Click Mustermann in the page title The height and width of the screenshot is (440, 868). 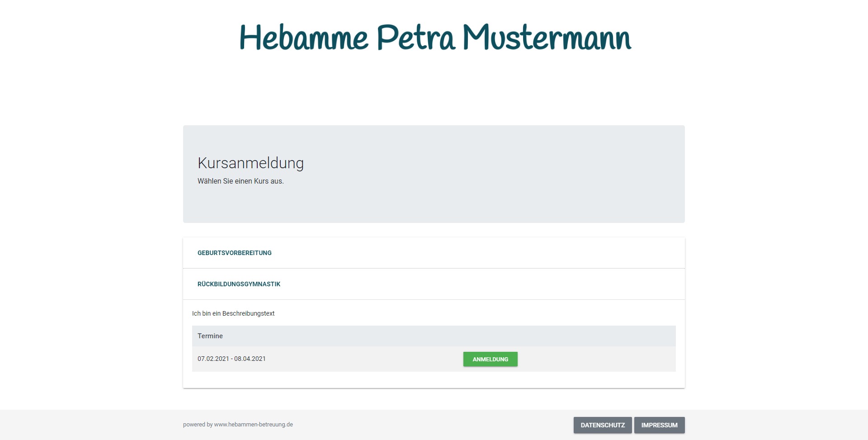click(547, 38)
